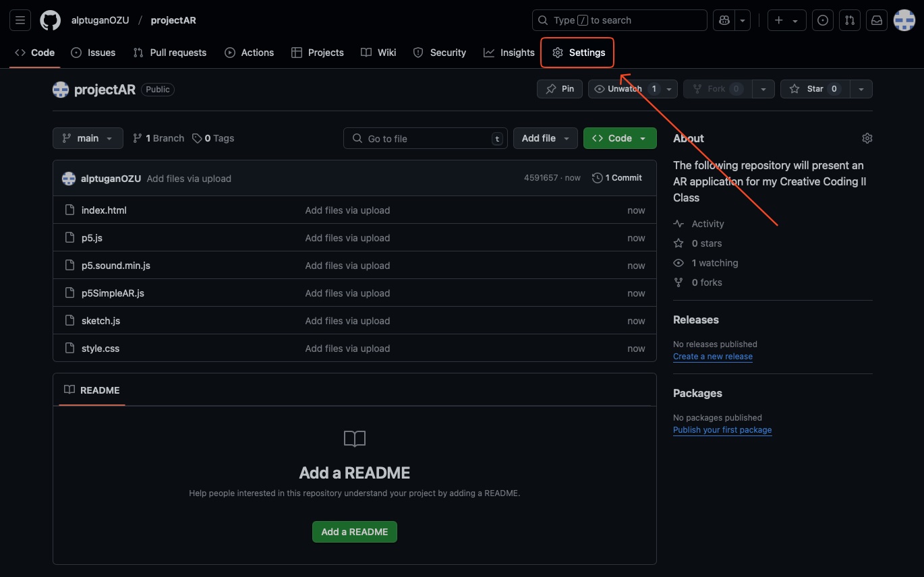Open the Insights tab
This screenshot has width=924, height=577.
[x=509, y=53]
